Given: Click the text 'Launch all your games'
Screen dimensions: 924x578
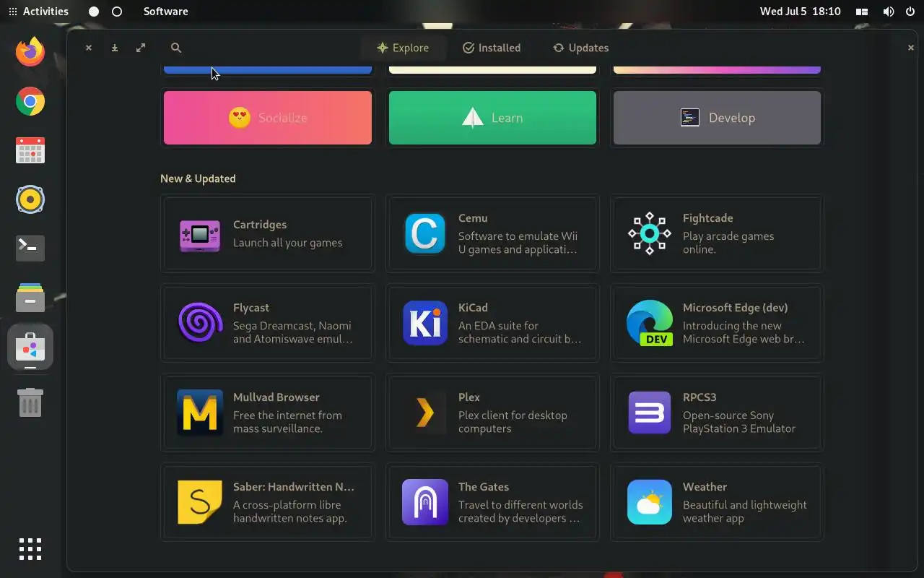Looking at the screenshot, I should (287, 243).
